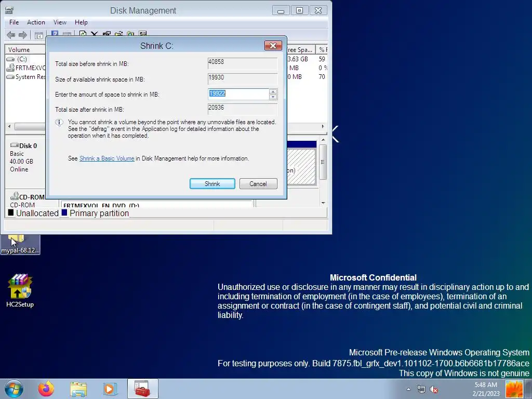Select the HC2Setup desktop icon
Screen dimensions: 532x399
[x=20, y=291]
